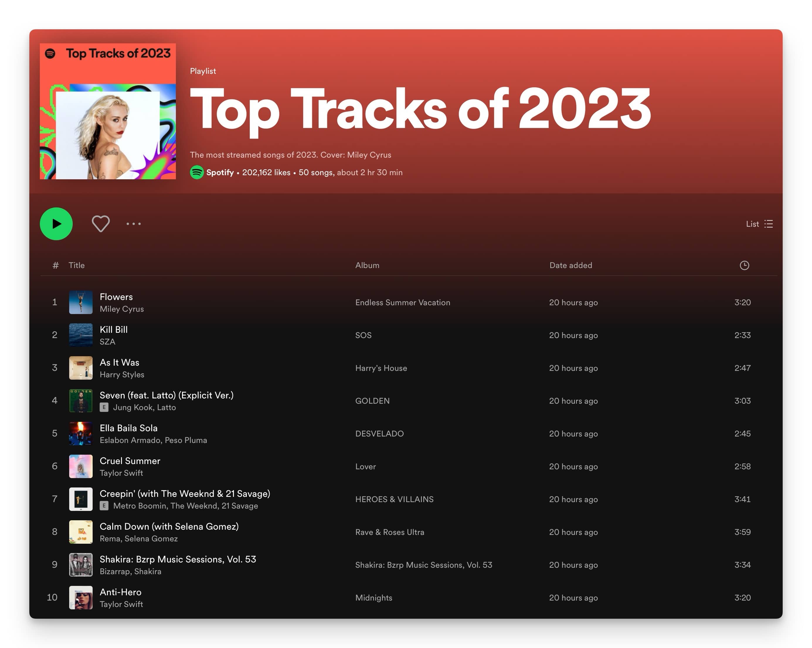Click the As It Was album artwork
Viewport: 812px width, 648px height.
click(x=81, y=368)
